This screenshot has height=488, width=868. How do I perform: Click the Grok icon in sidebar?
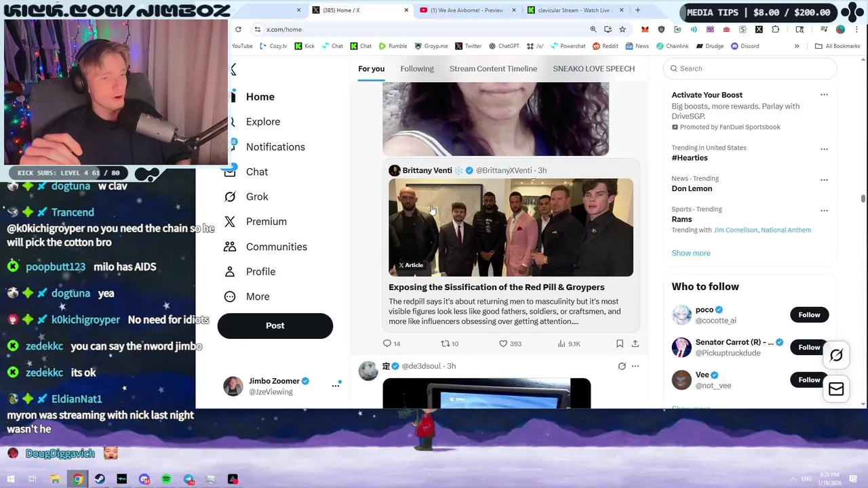230,197
